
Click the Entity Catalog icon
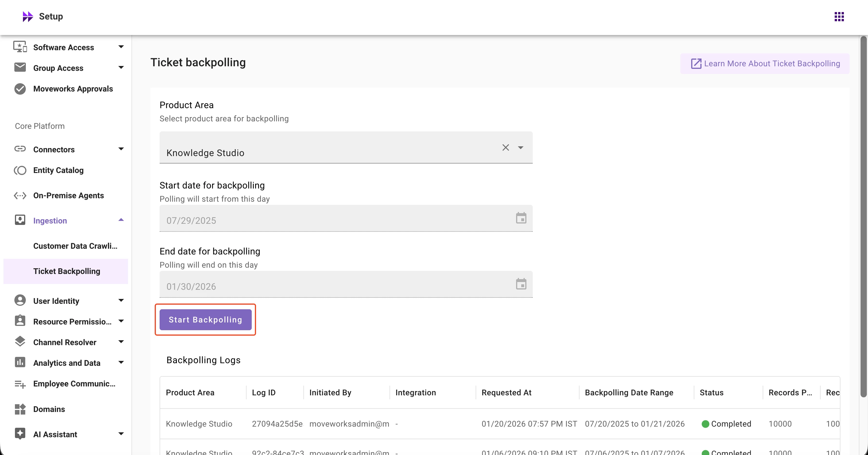pyautogui.click(x=20, y=170)
